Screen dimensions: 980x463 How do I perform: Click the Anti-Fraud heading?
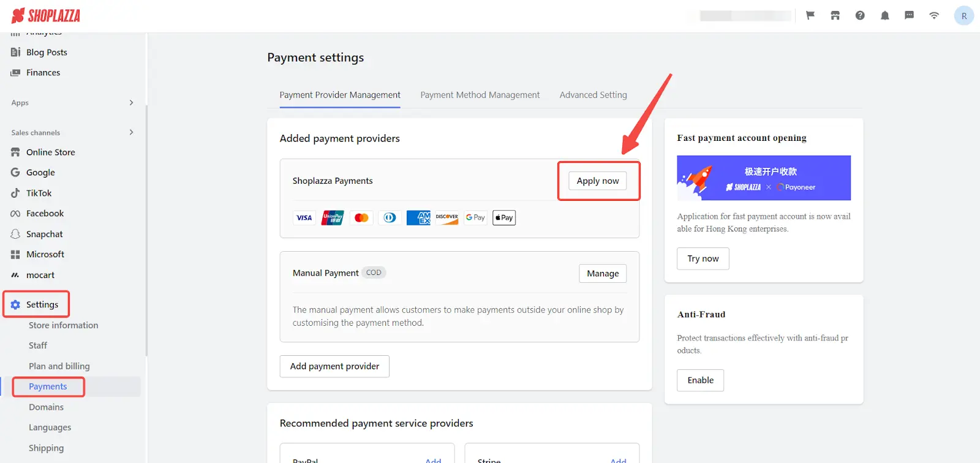[701, 314]
